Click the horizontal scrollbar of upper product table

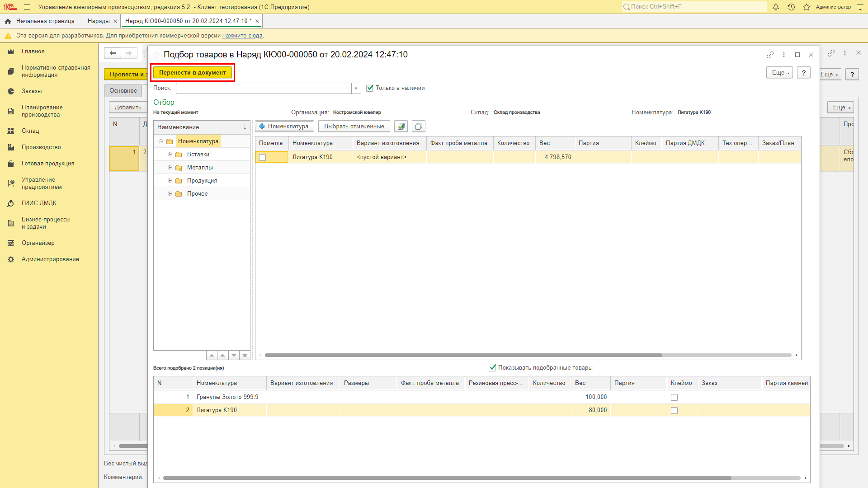click(463, 356)
